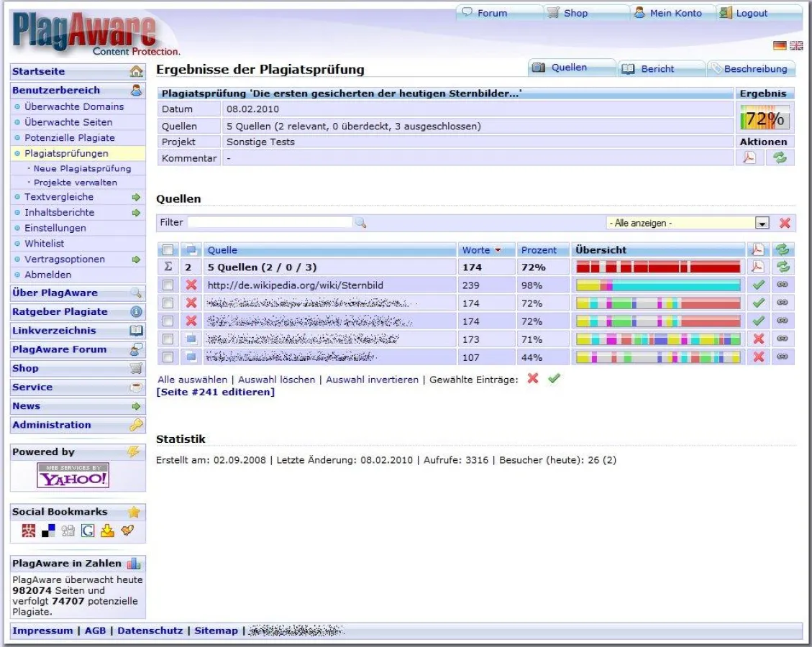Open the chain link icon in the Wikipedia row
The height and width of the screenshot is (647, 812).
pyautogui.click(x=783, y=285)
